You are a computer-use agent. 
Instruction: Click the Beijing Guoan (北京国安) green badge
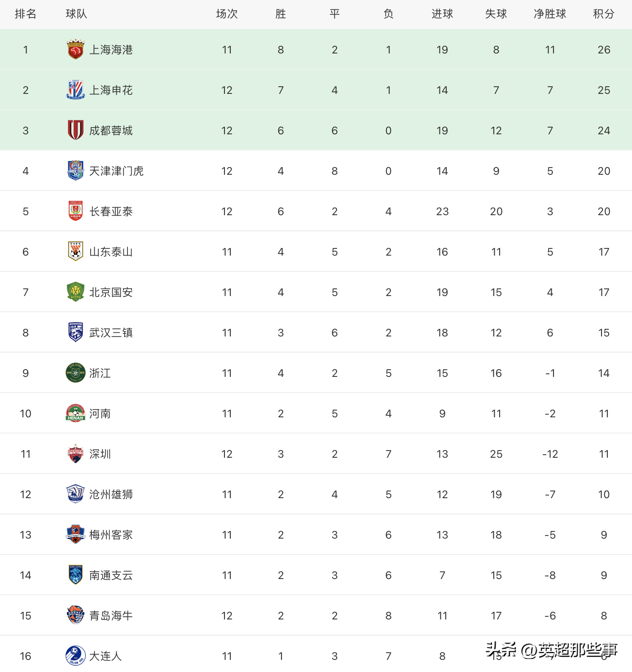(x=75, y=292)
